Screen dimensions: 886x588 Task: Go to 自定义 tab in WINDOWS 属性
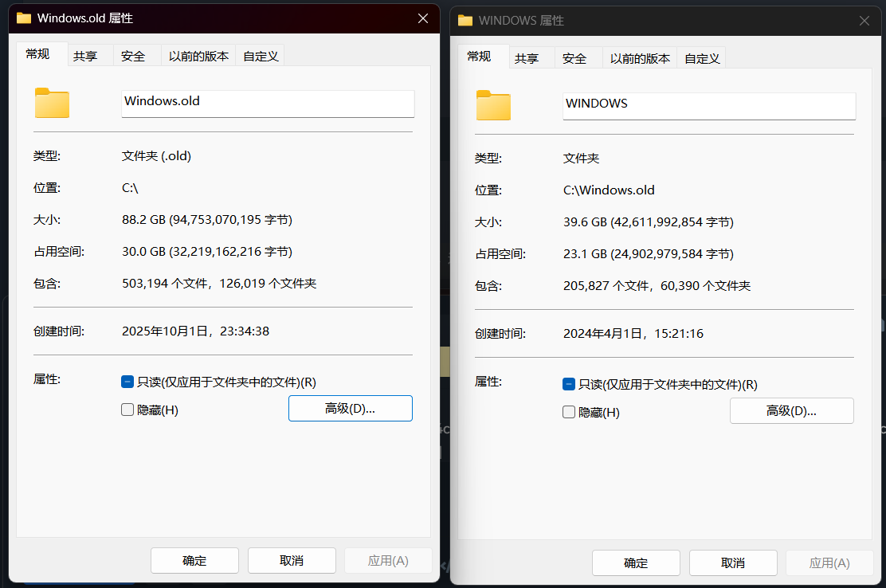click(702, 58)
